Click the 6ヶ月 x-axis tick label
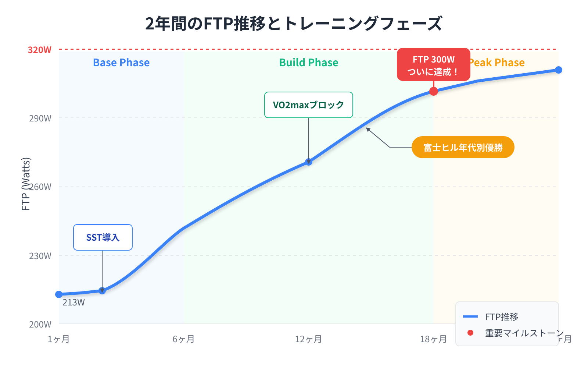The height and width of the screenshot is (368, 588). point(183,339)
